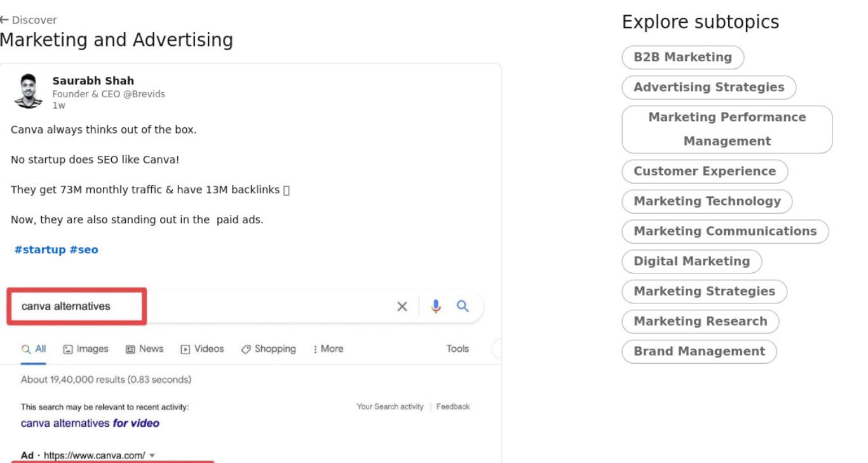The image size is (868, 463).
Task: Open 'canva alternatives for video' suggestion
Action: 90,423
